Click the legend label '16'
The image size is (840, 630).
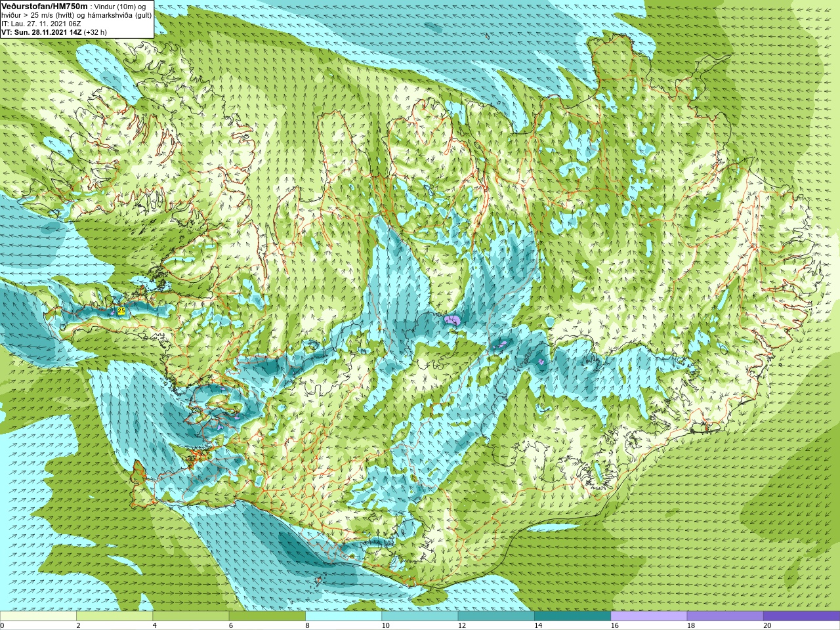(x=615, y=625)
